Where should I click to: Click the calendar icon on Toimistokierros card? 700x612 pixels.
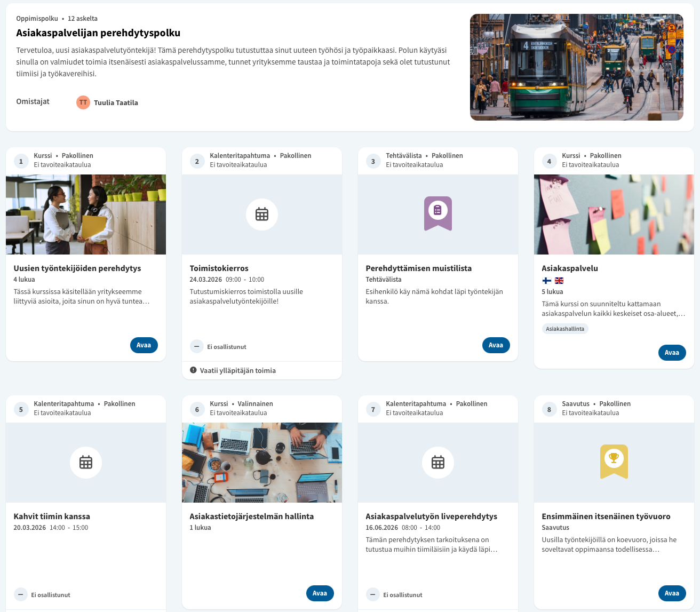pyautogui.click(x=262, y=214)
